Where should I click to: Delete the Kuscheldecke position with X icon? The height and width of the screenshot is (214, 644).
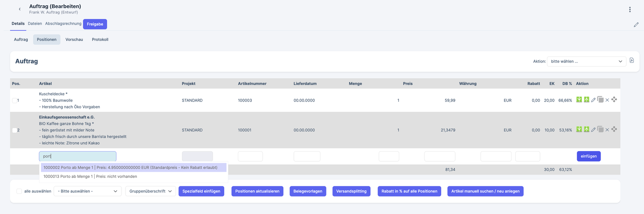point(607,100)
